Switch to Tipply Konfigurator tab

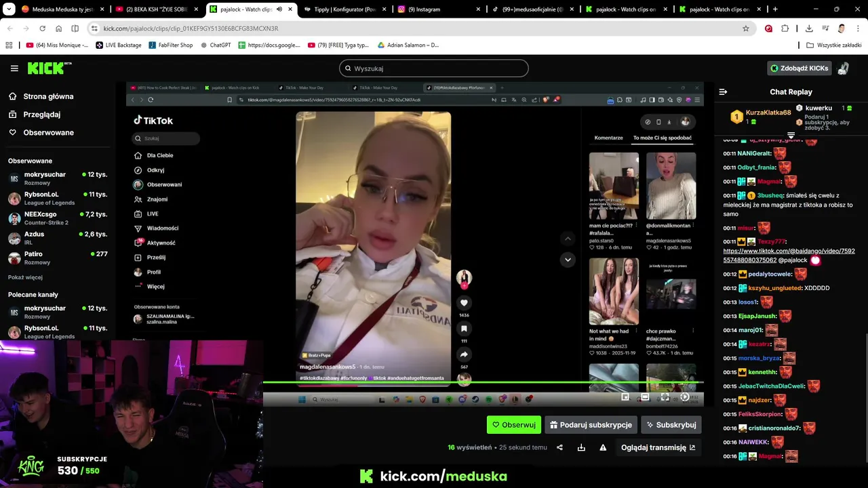pyautogui.click(x=344, y=9)
